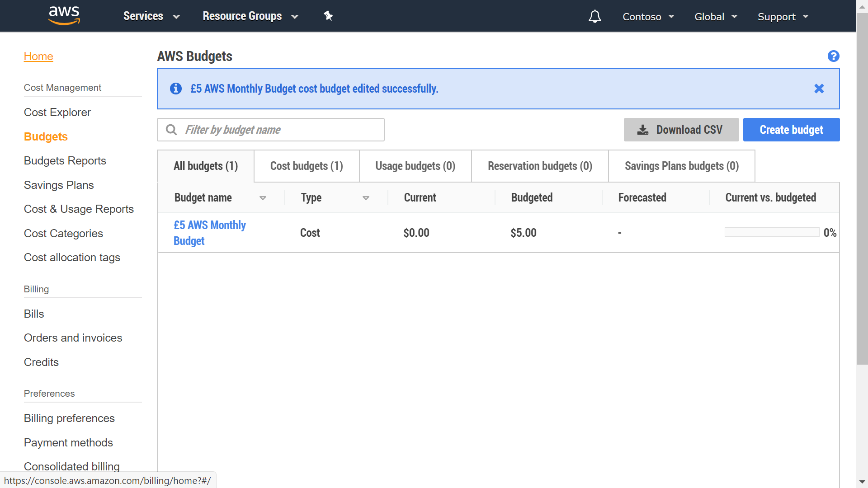Screen dimensions: 868x488
Task: Open the Type column filter arrow
Action: click(366, 198)
